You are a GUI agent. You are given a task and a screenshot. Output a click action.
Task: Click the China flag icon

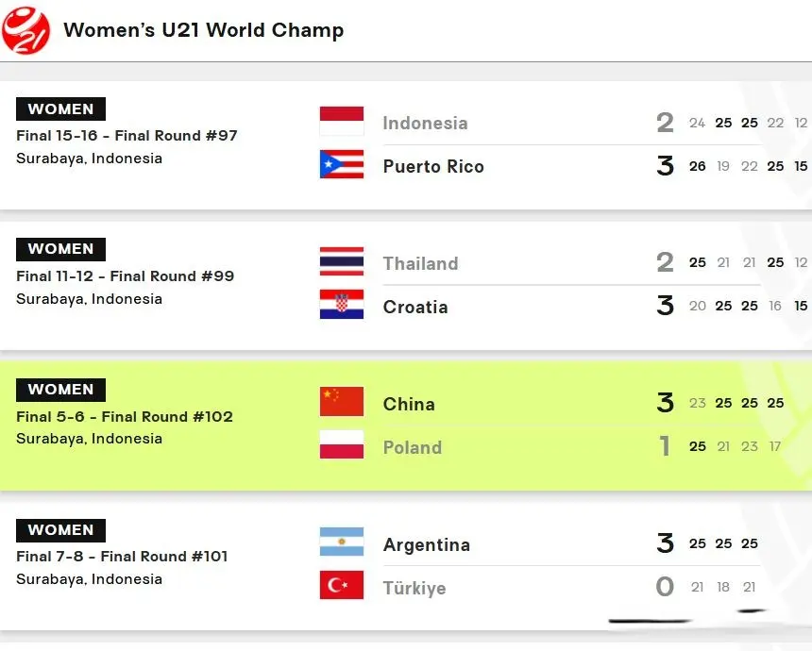click(341, 403)
